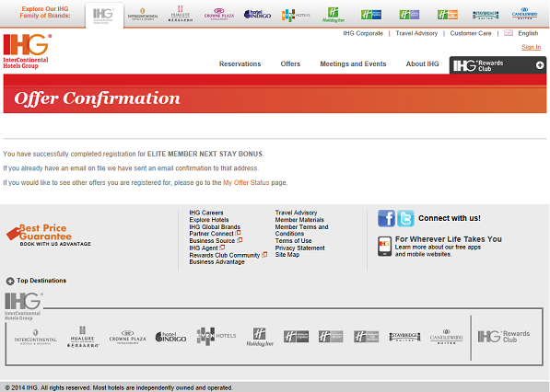The image size is (550, 392).
Task: Open the About IHG menu
Action: 422,63
